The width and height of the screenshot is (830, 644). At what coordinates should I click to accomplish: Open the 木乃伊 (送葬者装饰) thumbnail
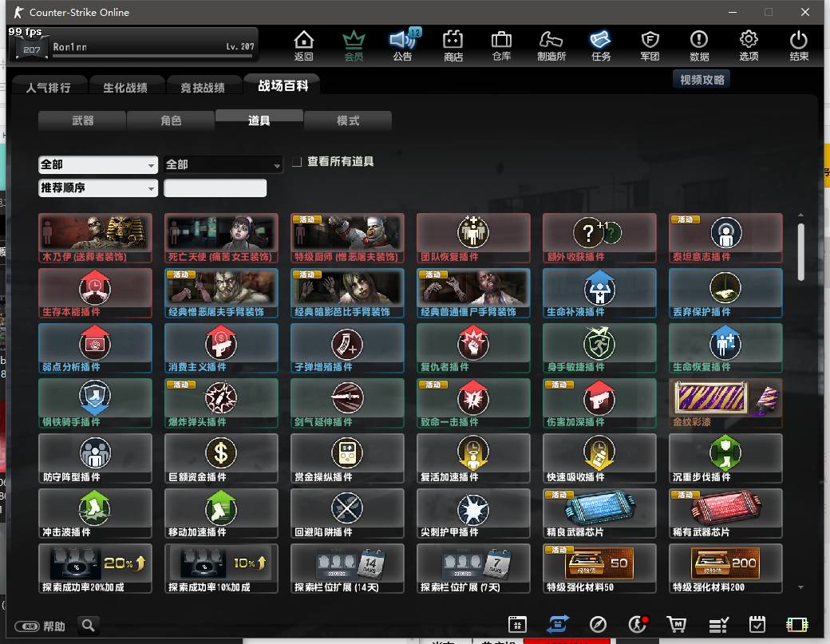[95, 238]
